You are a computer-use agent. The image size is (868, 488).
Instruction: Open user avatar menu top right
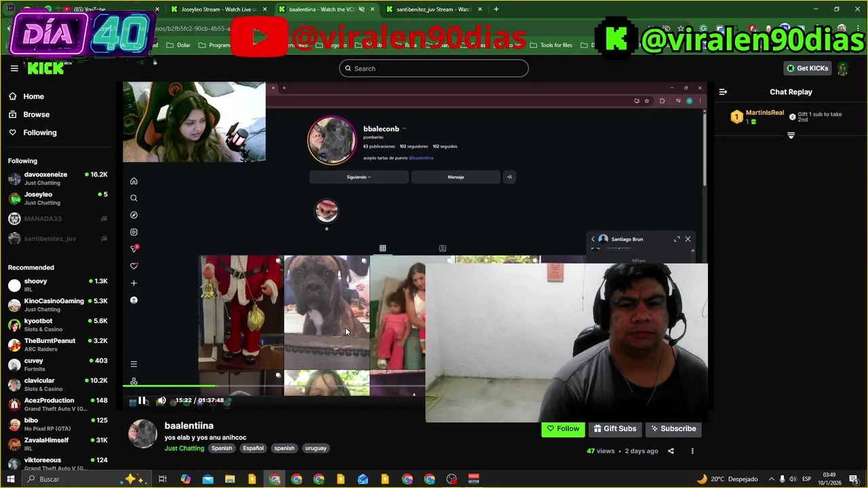point(843,68)
